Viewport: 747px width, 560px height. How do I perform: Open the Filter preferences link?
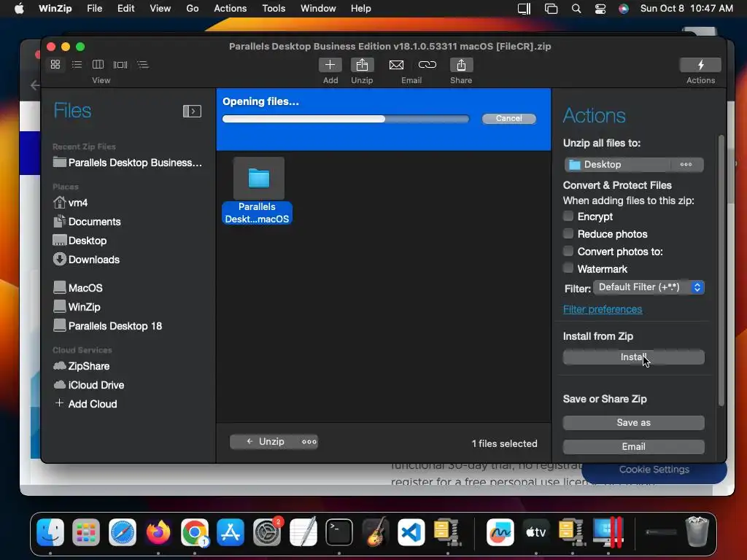click(x=602, y=309)
